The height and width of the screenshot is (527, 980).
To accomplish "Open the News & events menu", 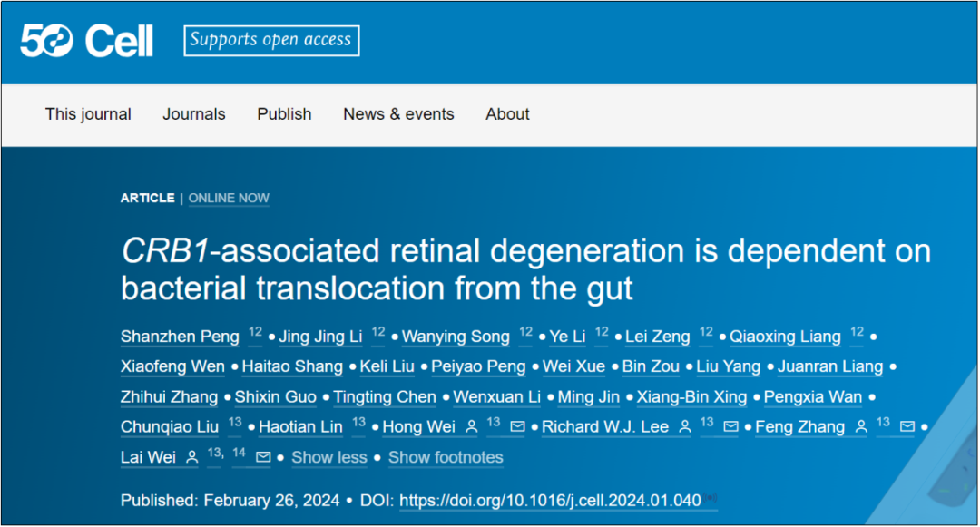I will coord(398,114).
